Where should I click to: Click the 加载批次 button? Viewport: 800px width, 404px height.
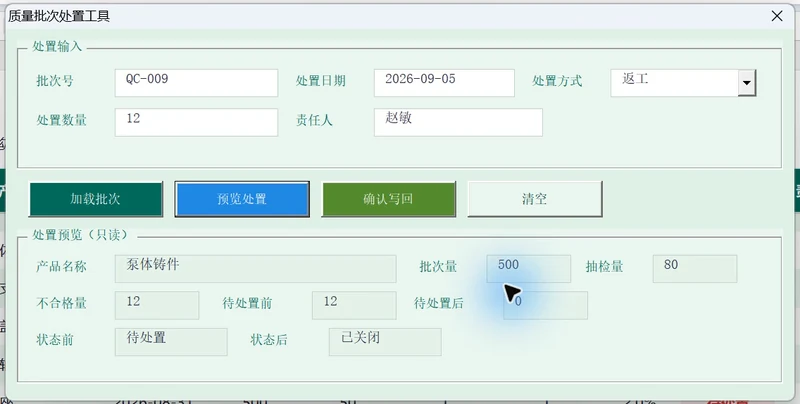coord(96,199)
